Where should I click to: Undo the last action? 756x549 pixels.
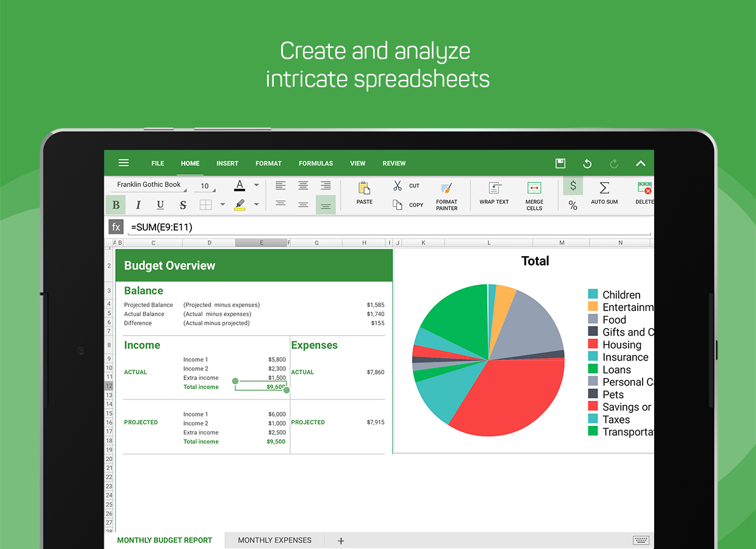tap(587, 163)
